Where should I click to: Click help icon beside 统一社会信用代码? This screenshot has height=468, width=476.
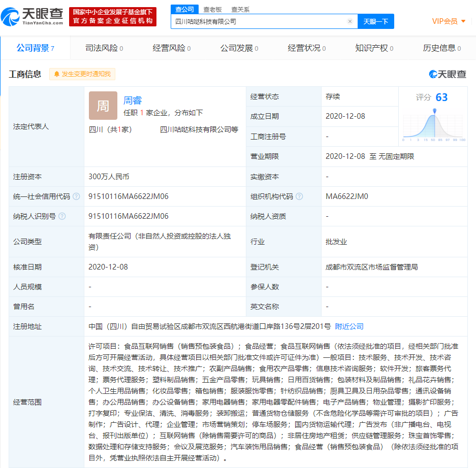76,196
